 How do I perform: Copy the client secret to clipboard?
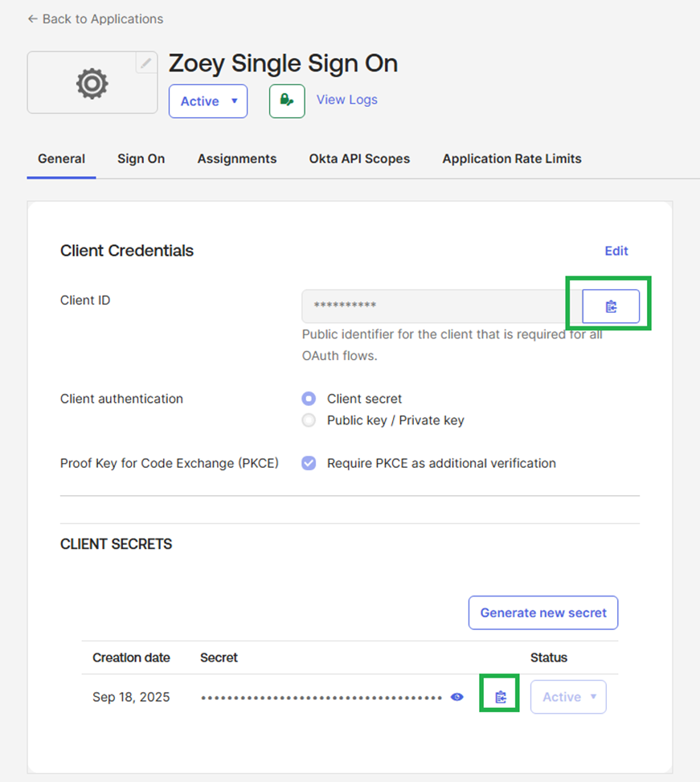501,697
